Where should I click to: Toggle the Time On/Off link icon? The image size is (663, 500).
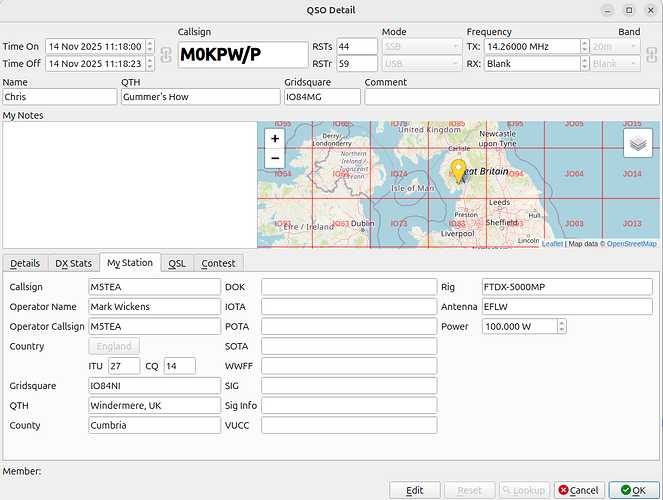(165, 55)
